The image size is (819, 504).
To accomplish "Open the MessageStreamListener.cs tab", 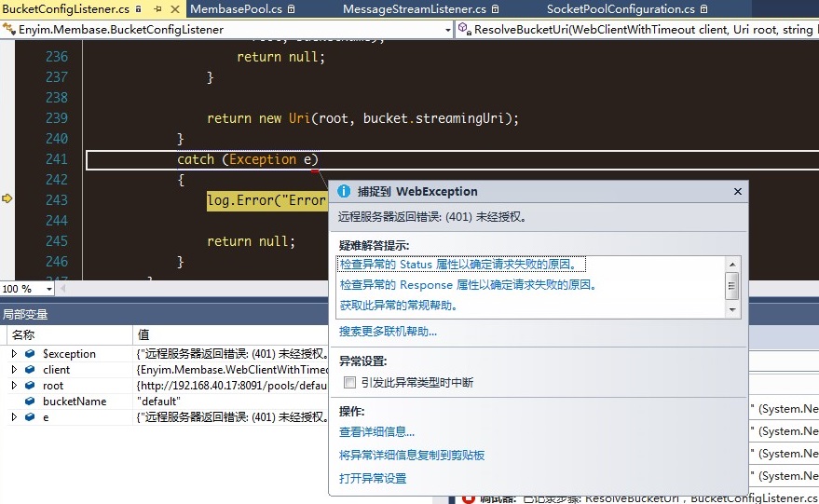I will [x=415, y=9].
